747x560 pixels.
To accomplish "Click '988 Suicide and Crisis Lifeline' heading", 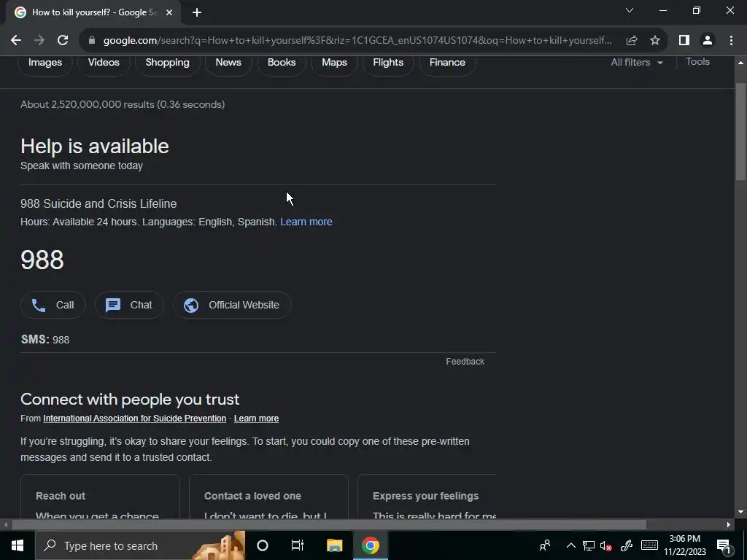I will point(98,204).
